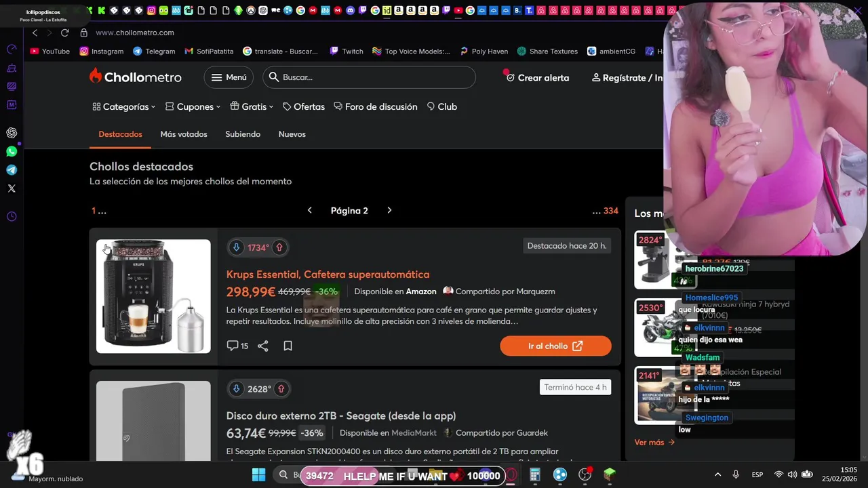This screenshot has width=868, height=488.
Task: Open the ambientCG bookmark
Action: [x=611, y=51]
